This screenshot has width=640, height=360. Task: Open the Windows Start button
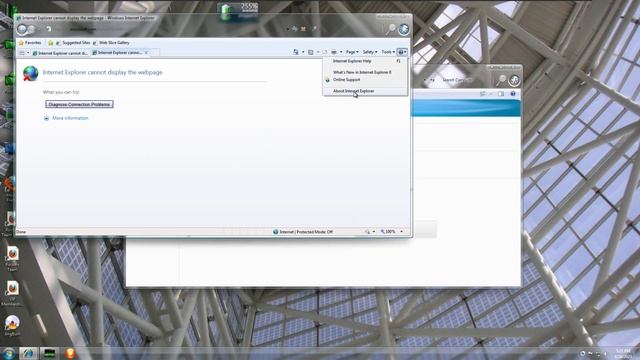click(9, 353)
